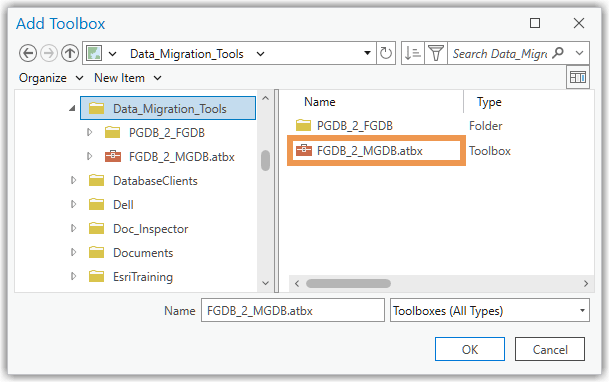Image resolution: width=610 pixels, height=383 pixels.
Task: Click the horizontal scroll right arrow
Action: [586, 283]
